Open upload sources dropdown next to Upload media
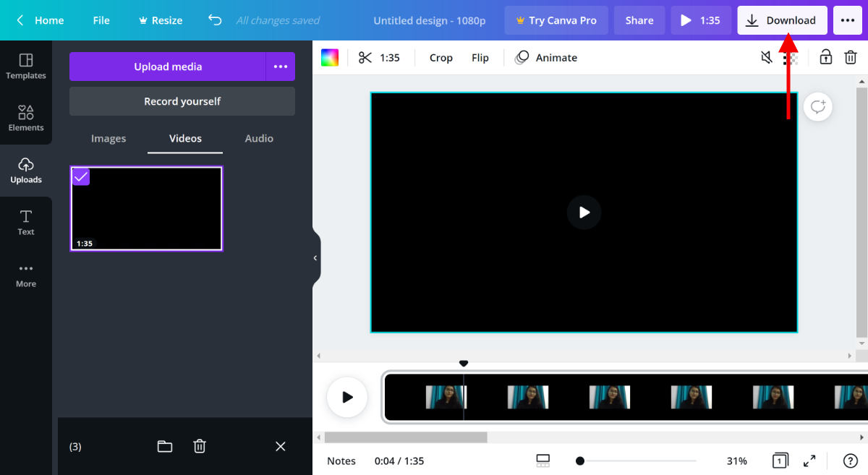 281,67
